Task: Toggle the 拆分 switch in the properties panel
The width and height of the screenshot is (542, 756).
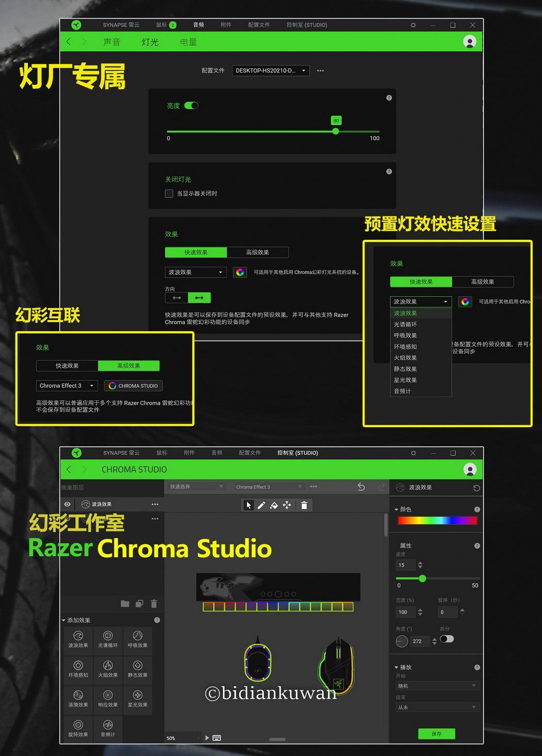Action: pos(447,639)
